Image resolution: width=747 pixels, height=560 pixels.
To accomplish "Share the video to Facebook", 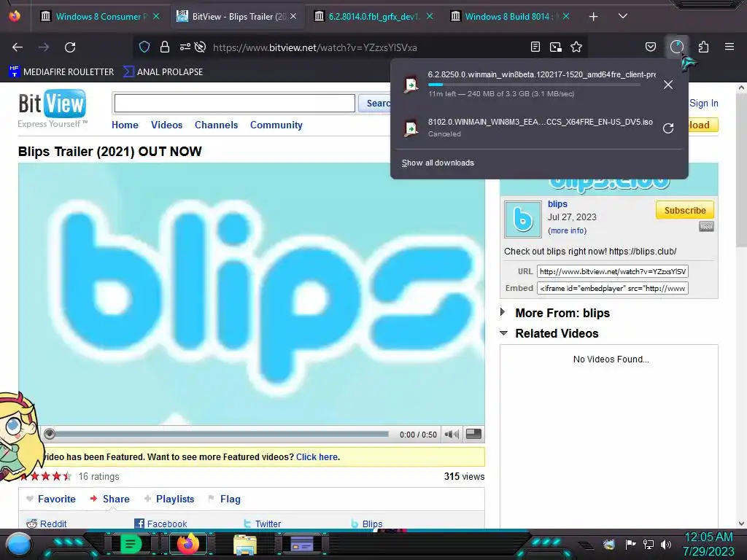I will pos(160,524).
